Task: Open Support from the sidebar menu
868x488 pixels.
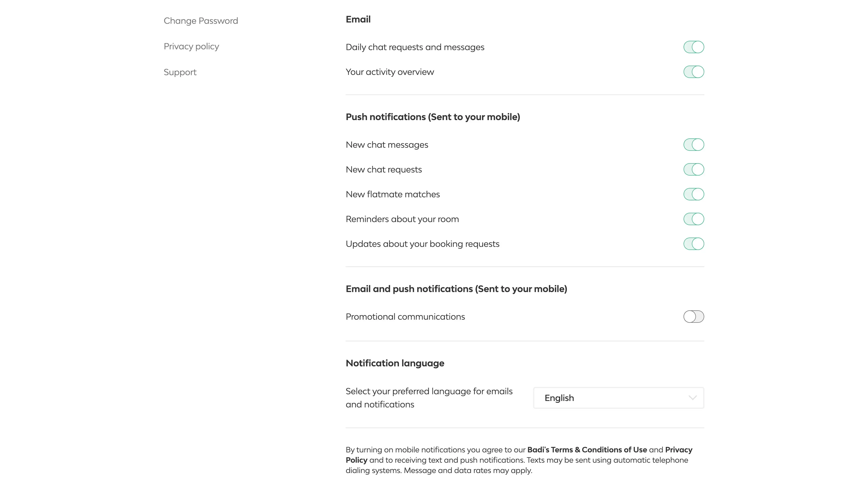Action: (180, 72)
